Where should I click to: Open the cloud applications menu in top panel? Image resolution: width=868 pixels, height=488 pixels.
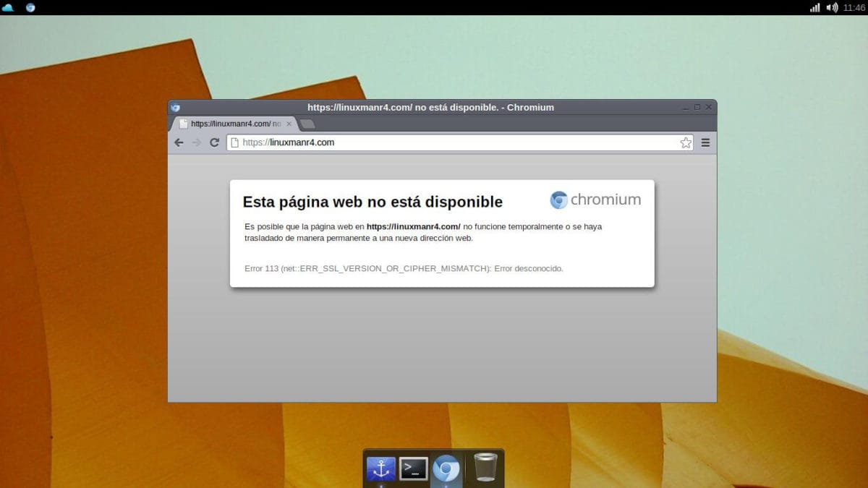tap(9, 7)
